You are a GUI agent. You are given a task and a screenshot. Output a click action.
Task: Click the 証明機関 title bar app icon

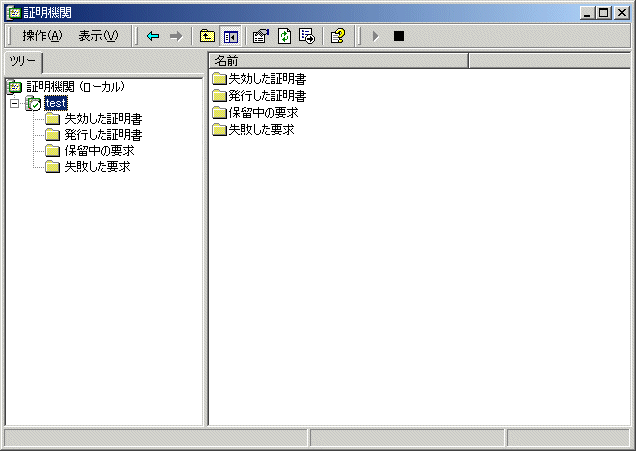coord(14,13)
